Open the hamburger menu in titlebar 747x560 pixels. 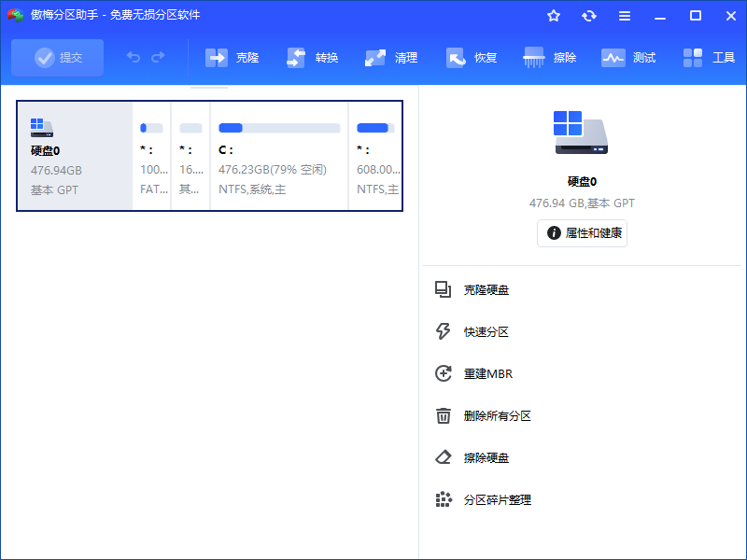(x=625, y=15)
